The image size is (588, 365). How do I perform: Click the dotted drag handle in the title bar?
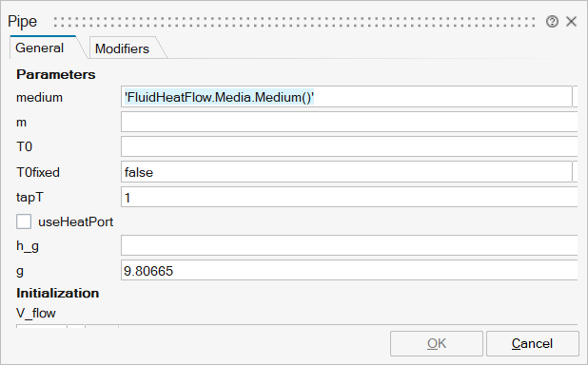[294, 22]
